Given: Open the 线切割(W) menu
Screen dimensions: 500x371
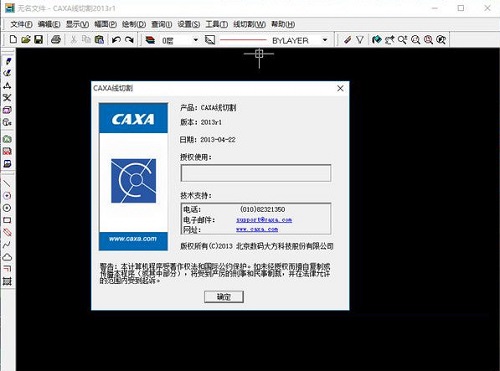Looking at the screenshot, I should coord(249,24).
